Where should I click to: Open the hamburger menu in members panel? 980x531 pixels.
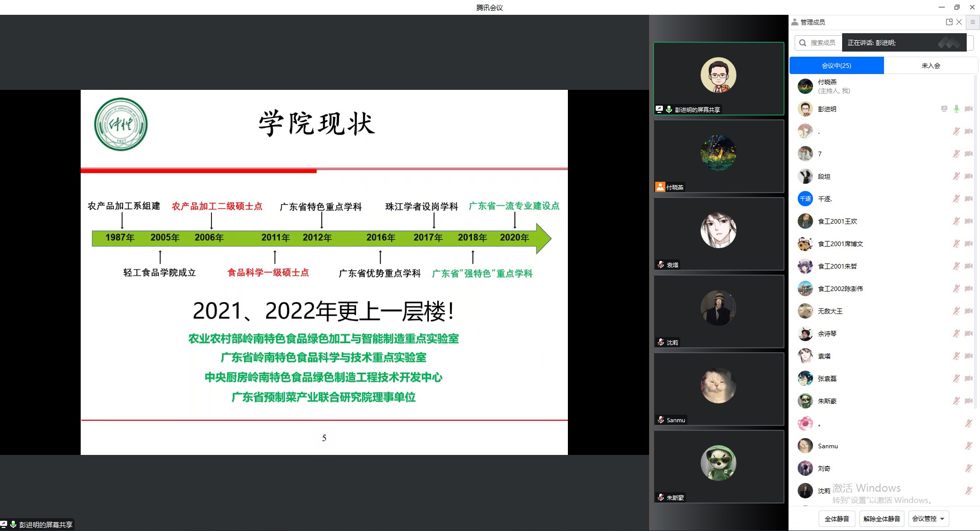pyautogui.click(x=972, y=22)
